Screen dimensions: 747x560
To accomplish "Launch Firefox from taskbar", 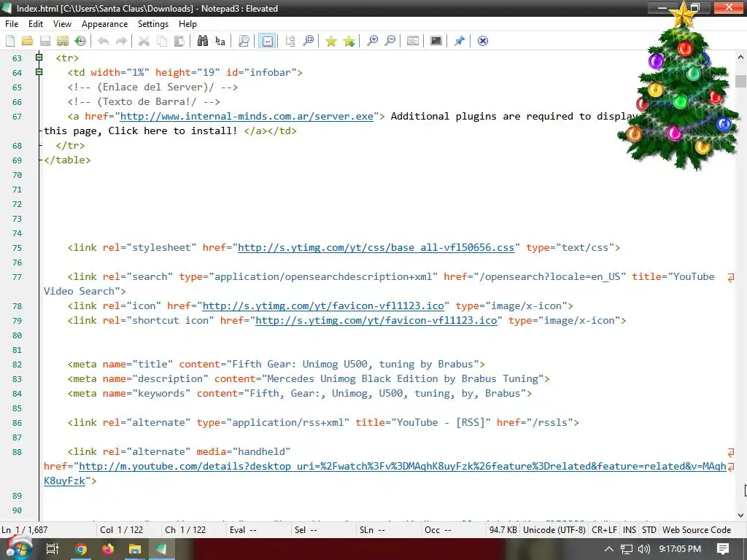I will tap(108, 550).
